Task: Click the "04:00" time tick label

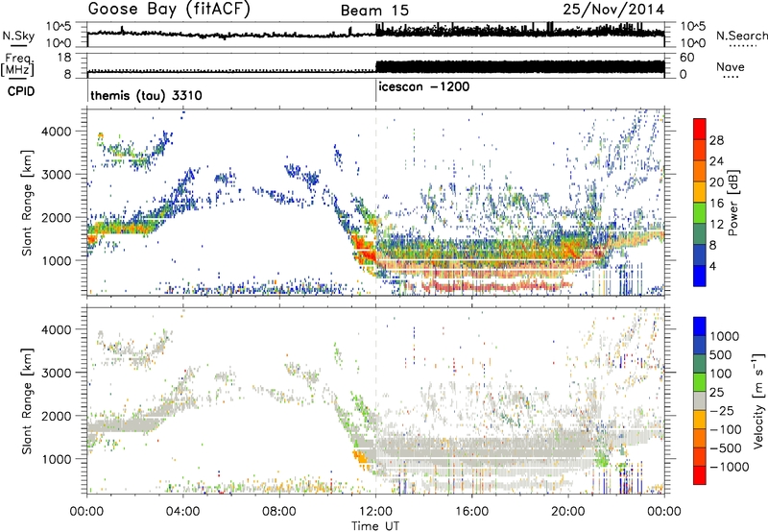Action: 183,512
